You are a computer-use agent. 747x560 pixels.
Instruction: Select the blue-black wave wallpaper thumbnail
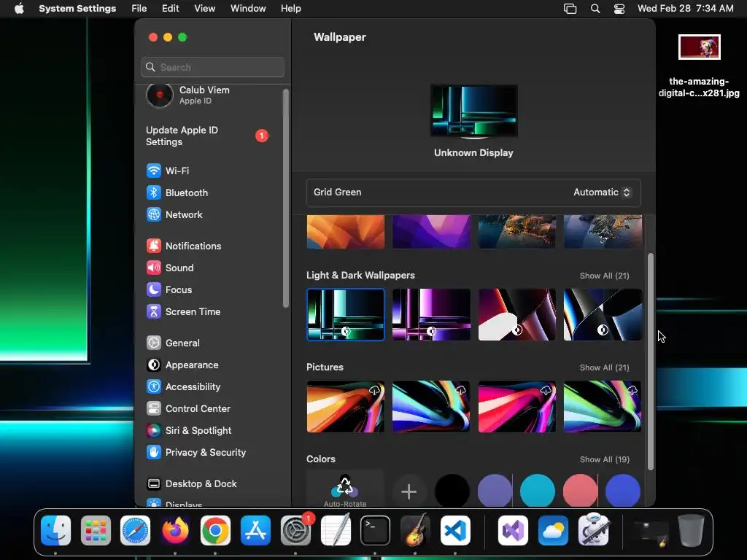603,314
